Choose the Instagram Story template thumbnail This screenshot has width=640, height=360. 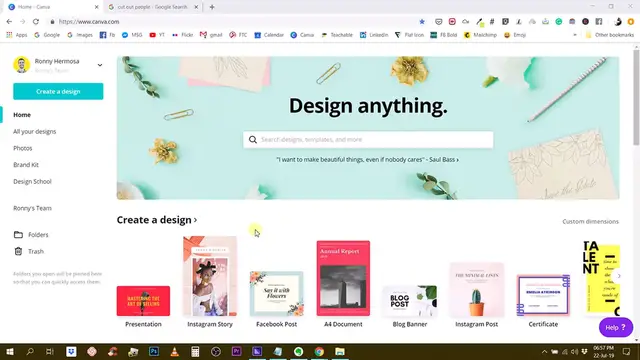coord(210,276)
